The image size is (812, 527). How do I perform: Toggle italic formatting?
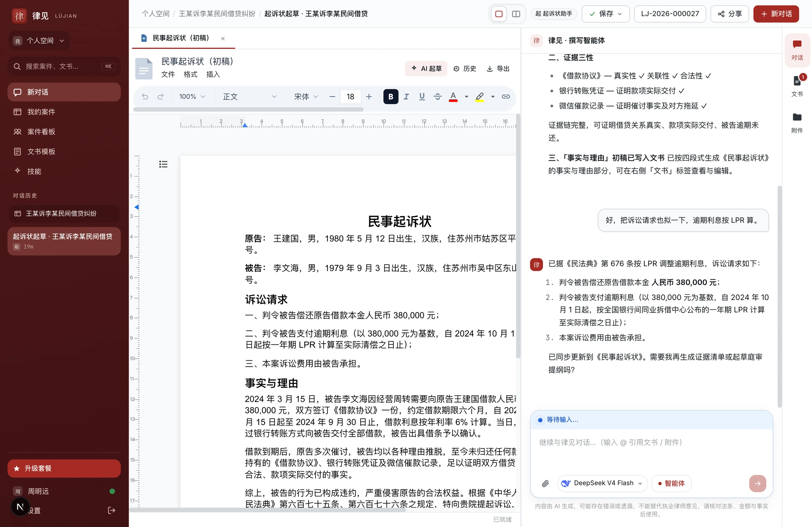pos(406,97)
